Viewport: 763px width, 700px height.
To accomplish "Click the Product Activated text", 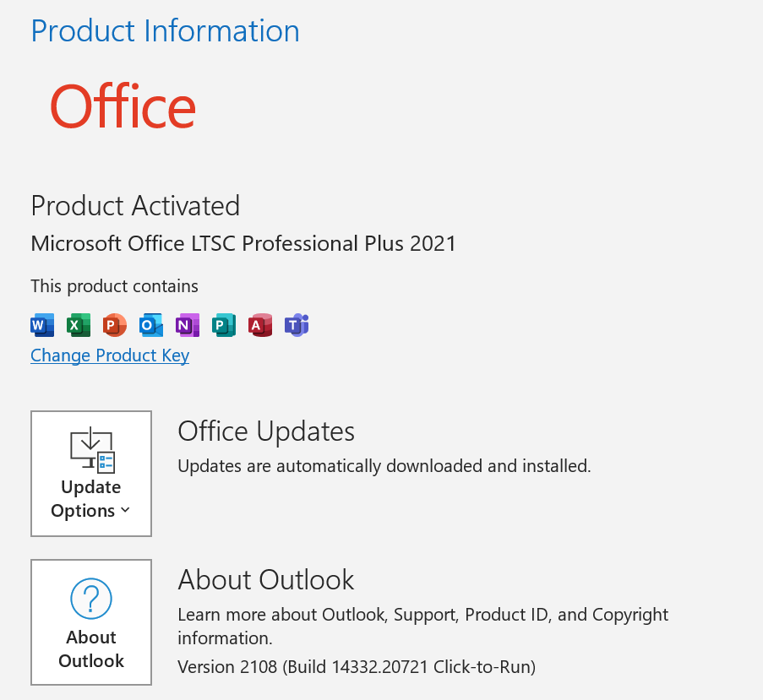I will point(135,206).
